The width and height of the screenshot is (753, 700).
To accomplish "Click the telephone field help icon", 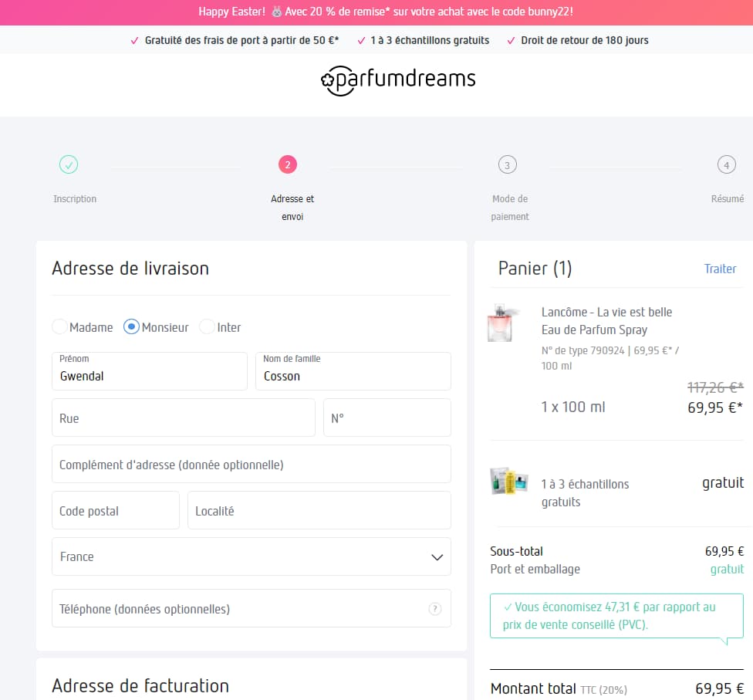I will [x=434, y=609].
